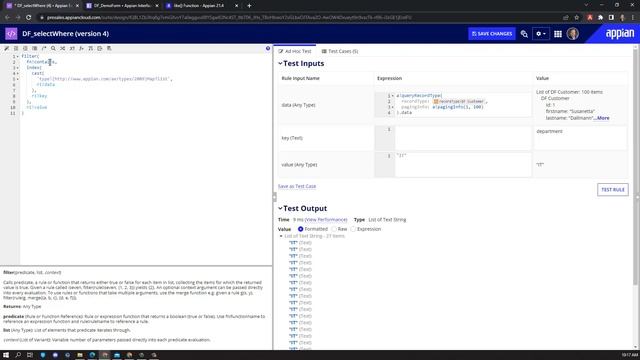
Task: Click the Test Rule button
Action: tap(613, 190)
